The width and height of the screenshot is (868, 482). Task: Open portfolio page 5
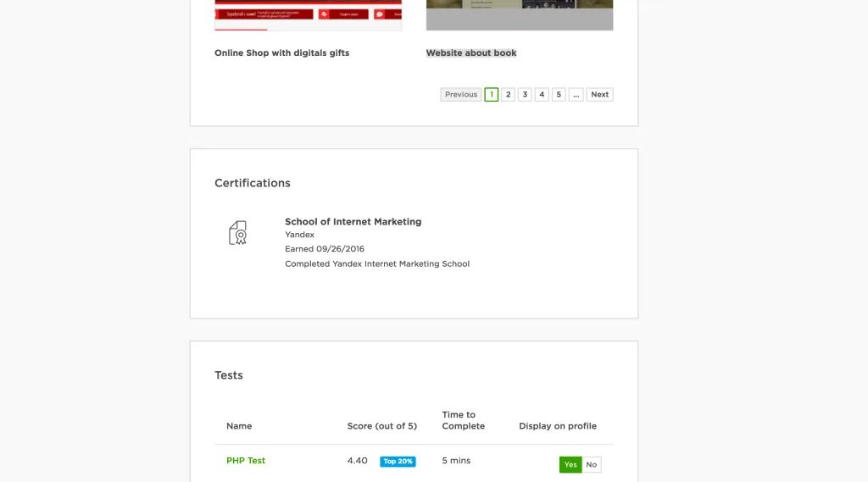click(x=559, y=95)
